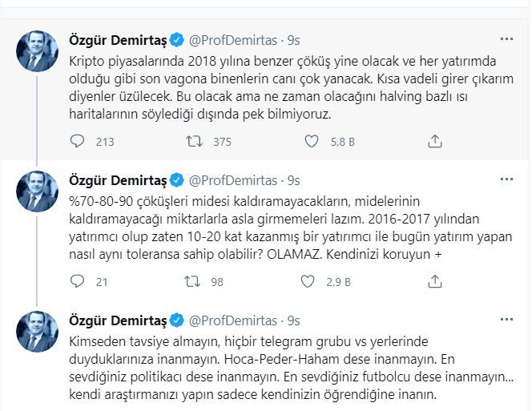
Task: Open @ProfDemirtas handle on second tweet
Action: pos(234,179)
